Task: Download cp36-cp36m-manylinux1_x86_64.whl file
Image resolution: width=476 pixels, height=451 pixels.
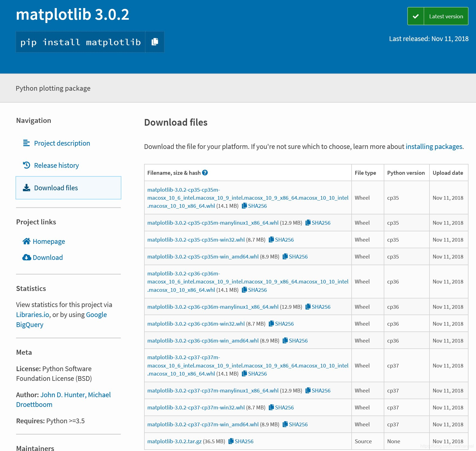Action: [213, 307]
